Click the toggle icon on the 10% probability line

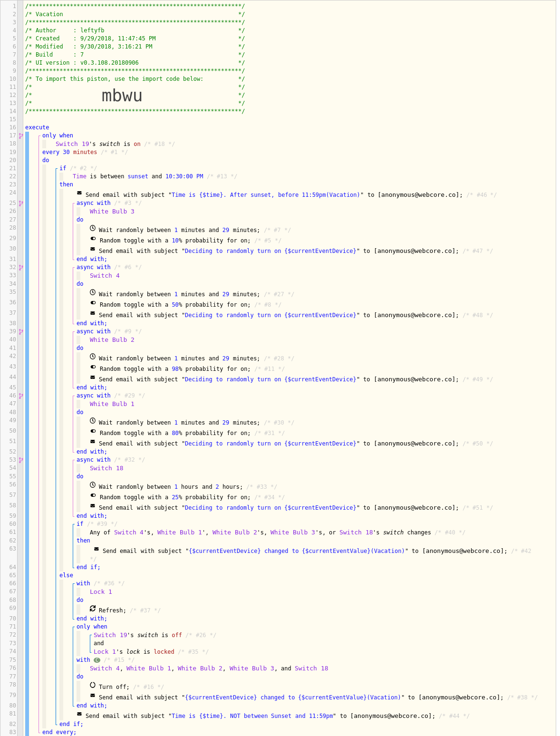(93, 239)
